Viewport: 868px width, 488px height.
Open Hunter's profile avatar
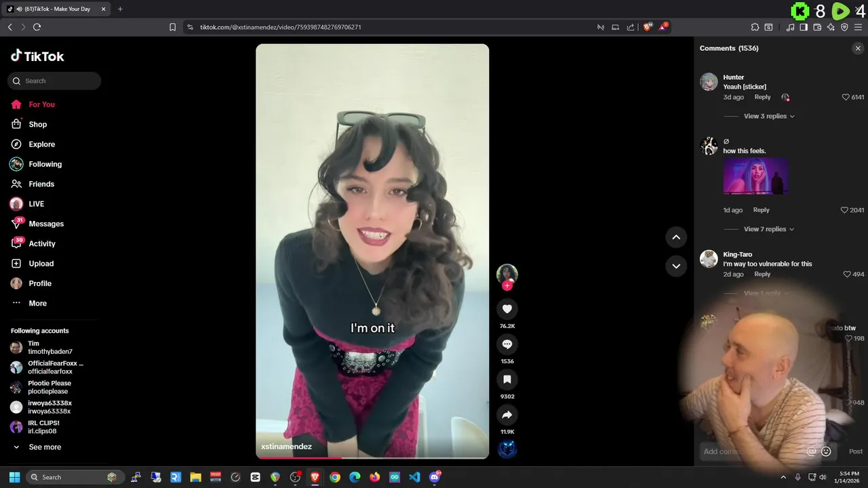(x=709, y=81)
